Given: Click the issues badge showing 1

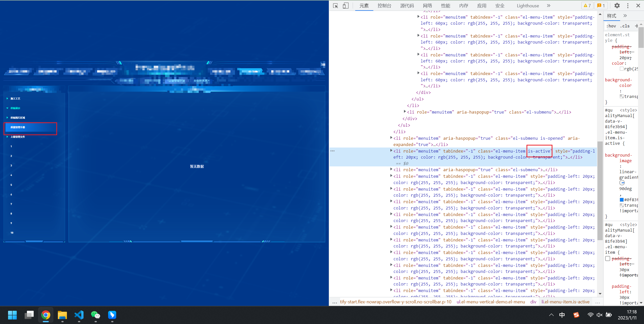Looking at the screenshot, I should coord(601,6).
